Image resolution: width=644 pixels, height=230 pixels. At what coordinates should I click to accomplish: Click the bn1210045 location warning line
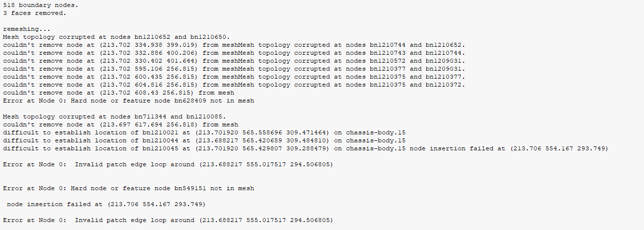[x=306, y=148]
